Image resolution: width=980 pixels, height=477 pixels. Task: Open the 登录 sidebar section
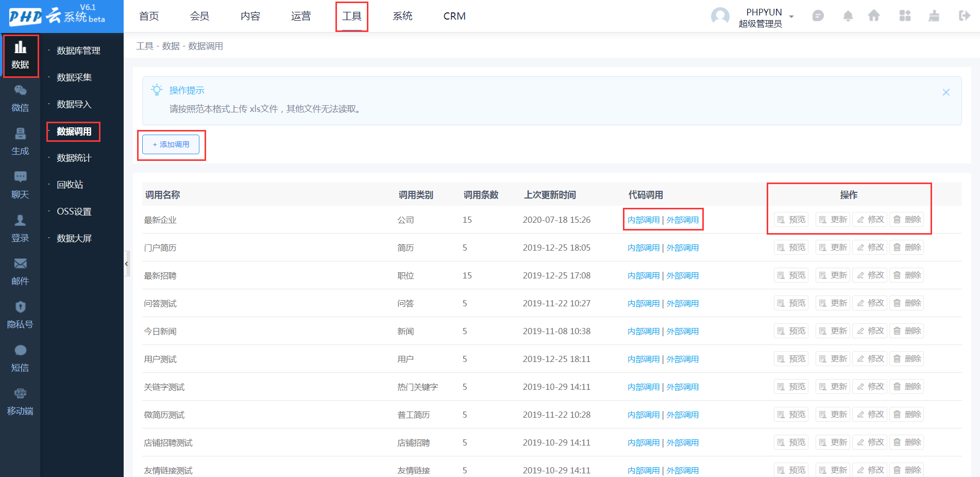(x=20, y=228)
